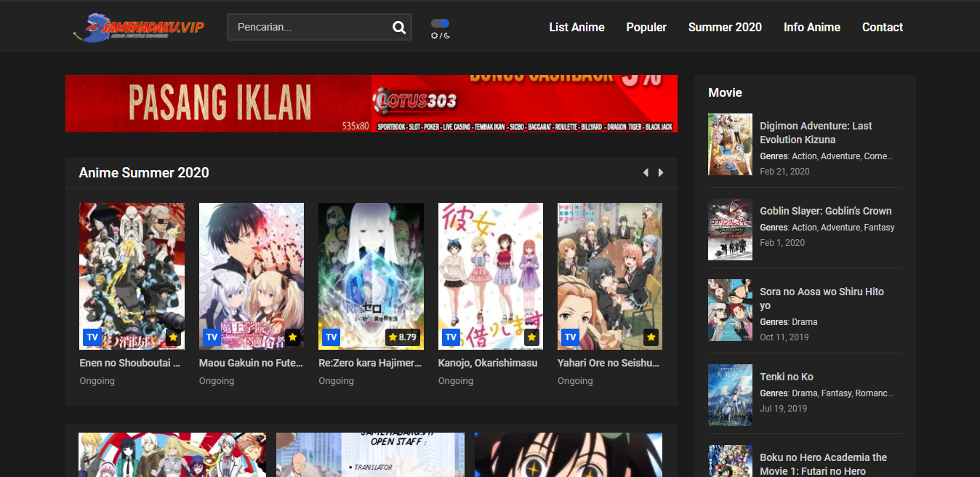Go to next Anime Summer 2020 slide
Screen dimensions: 980x477
661,173
